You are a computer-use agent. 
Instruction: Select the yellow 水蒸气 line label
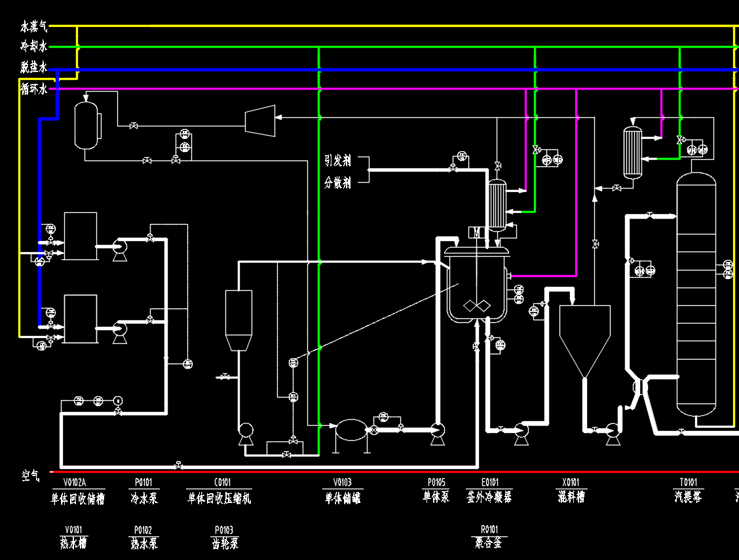tap(33, 27)
